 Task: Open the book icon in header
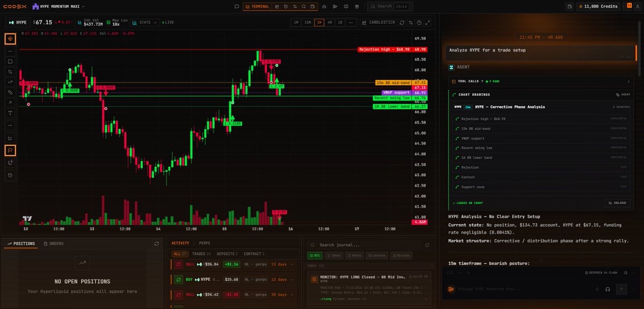click(x=345, y=6)
